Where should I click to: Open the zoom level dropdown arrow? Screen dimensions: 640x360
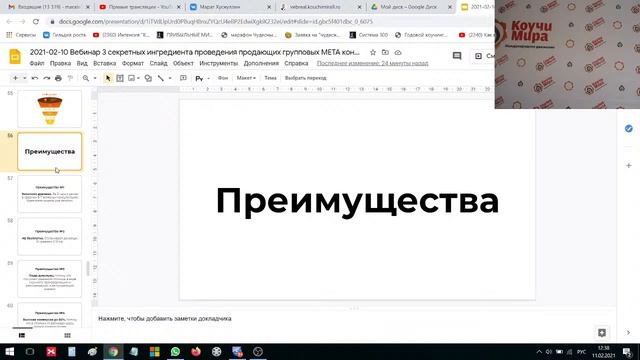click(x=95, y=78)
